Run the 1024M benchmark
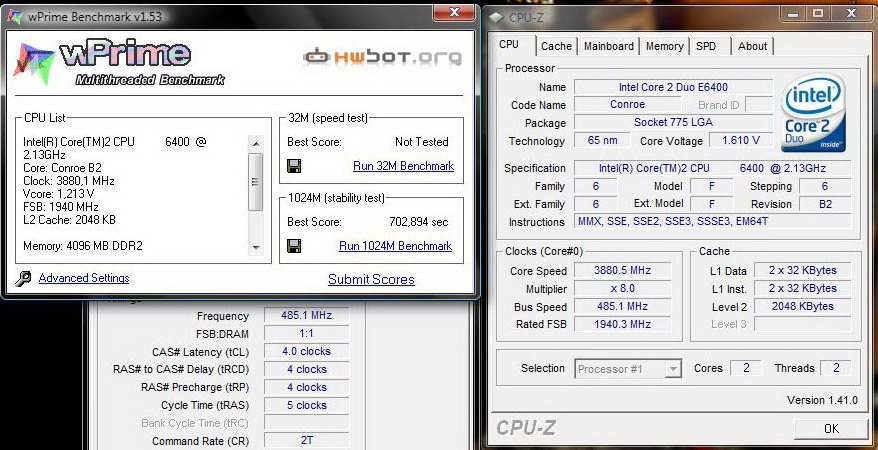Screen dimensions: 878x450 (x=395, y=246)
